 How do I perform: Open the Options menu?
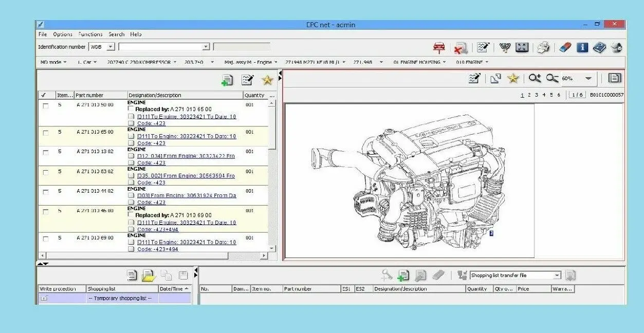tap(63, 34)
